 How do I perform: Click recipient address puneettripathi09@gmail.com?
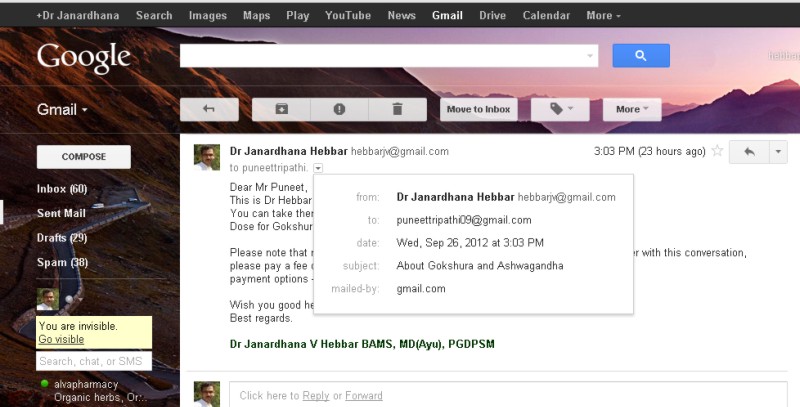464,220
